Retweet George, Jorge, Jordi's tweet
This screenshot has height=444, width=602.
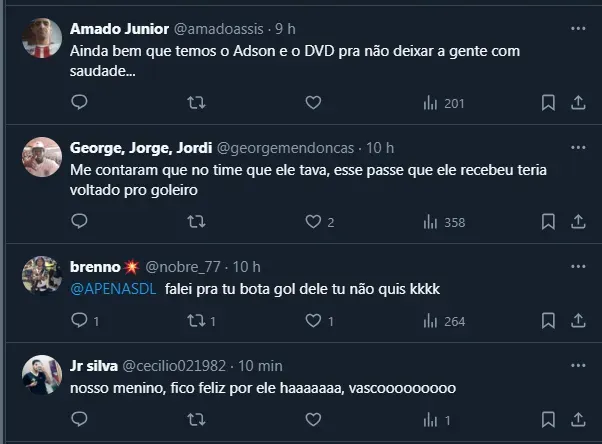click(x=197, y=222)
